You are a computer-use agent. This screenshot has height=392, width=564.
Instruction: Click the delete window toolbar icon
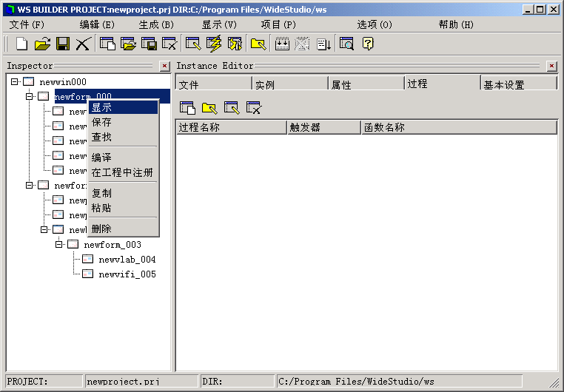[x=169, y=44]
